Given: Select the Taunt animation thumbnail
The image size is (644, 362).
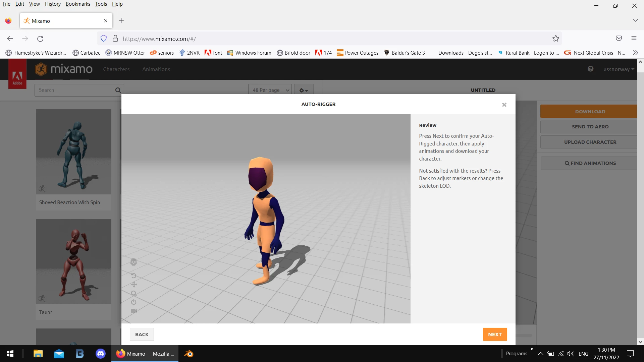Looking at the screenshot, I should click(x=73, y=261).
